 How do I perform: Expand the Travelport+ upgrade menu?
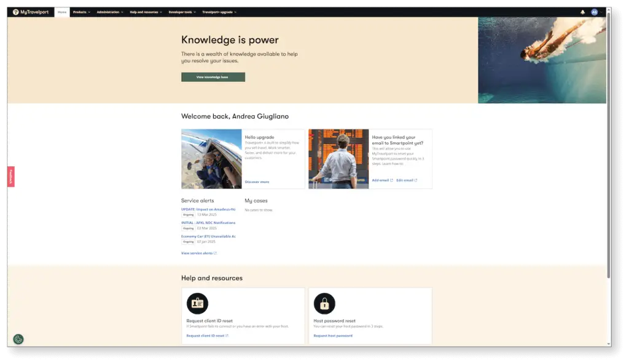click(219, 12)
